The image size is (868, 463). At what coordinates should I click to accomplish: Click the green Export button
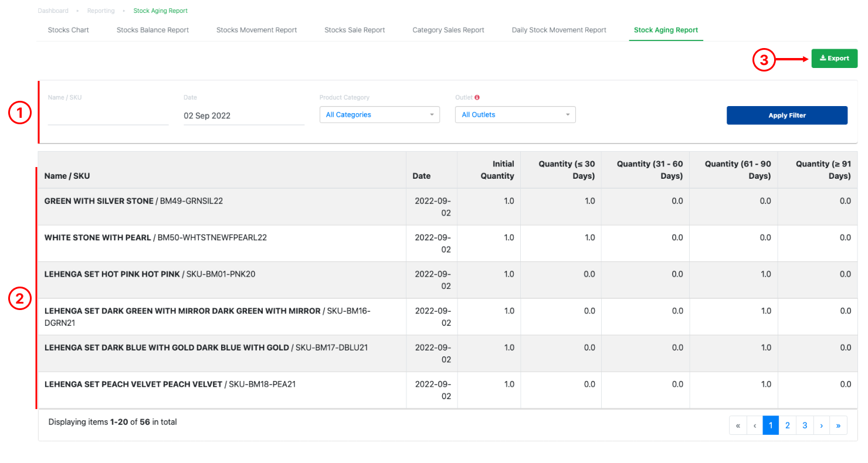(x=835, y=59)
